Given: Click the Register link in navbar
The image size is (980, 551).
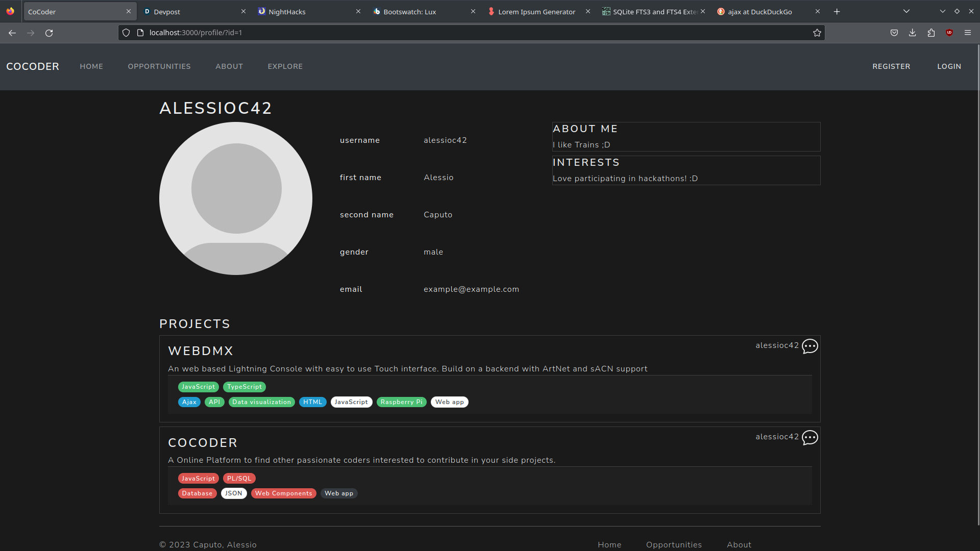Looking at the screenshot, I should coord(891,66).
